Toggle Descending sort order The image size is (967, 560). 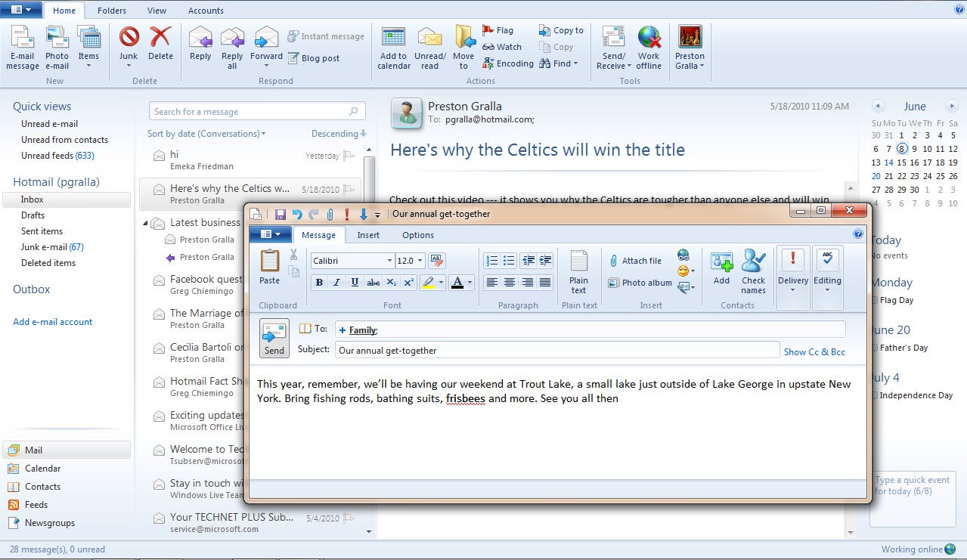[339, 134]
